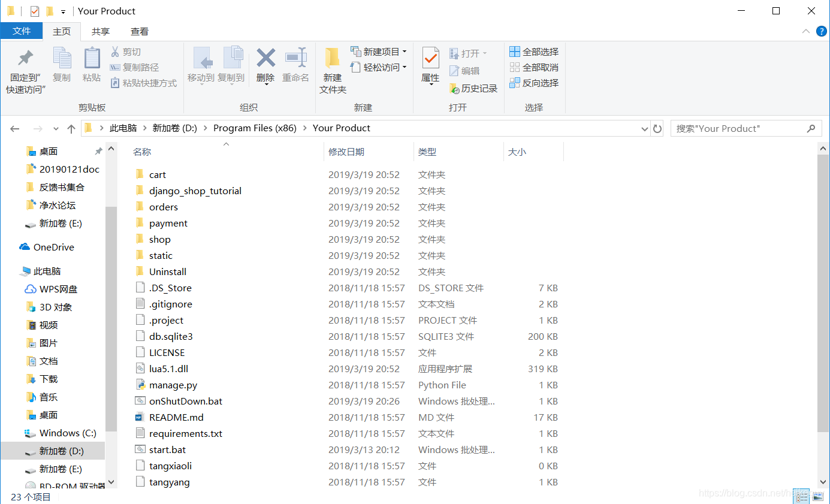
Task: Select the onShutDown.bat file
Action: click(x=186, y=401)
